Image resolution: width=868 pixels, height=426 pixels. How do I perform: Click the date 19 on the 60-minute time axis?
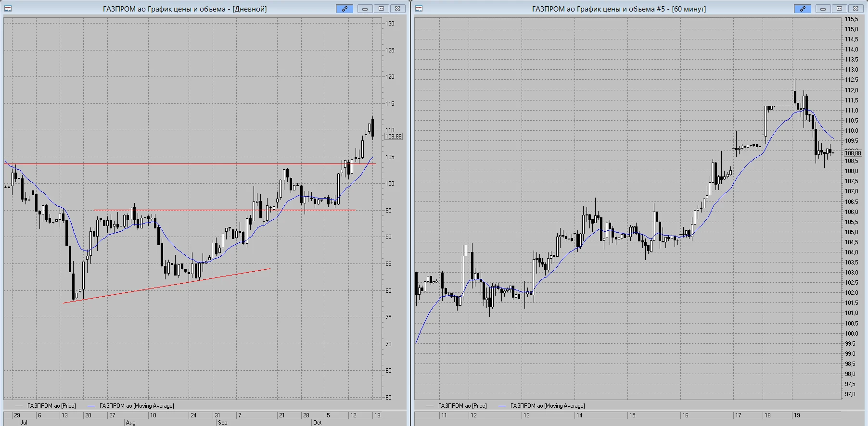point(797,415)
